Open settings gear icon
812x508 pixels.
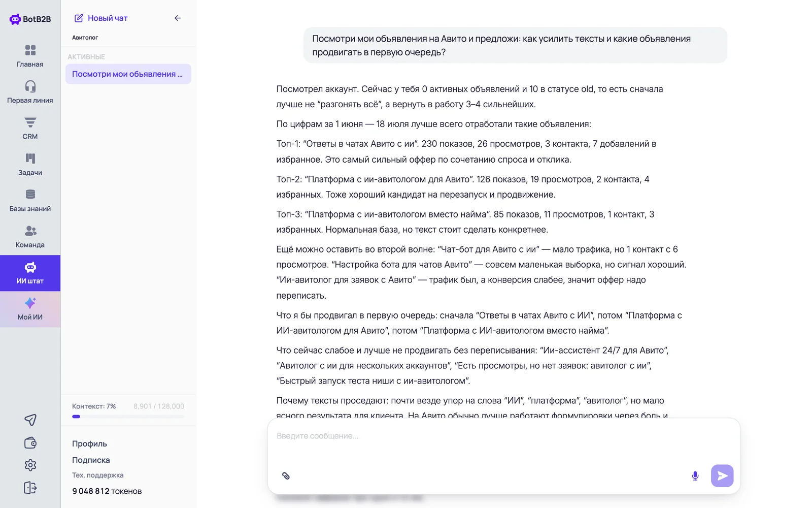tap(30, 465)
